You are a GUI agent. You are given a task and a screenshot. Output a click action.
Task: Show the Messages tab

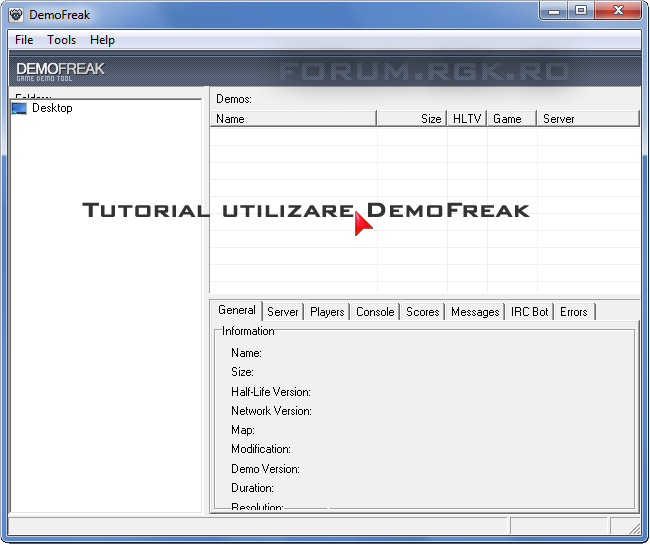(475, 312)
